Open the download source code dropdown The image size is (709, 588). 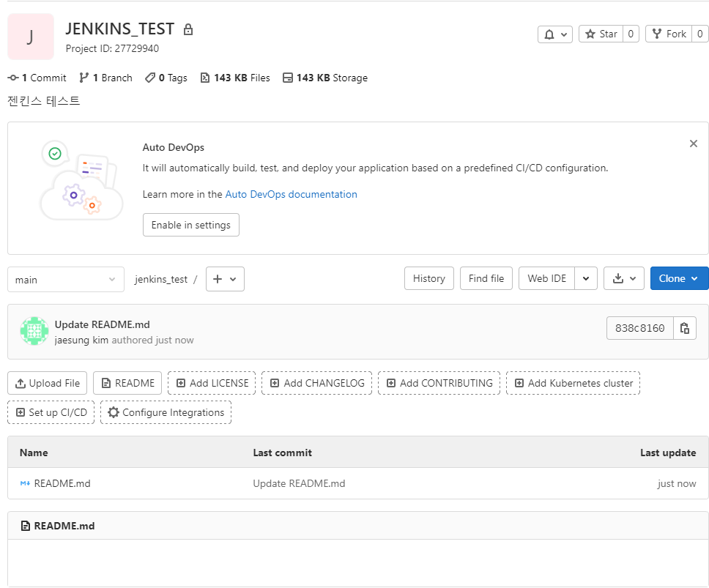pyautogui.click(x=624, y=278)
